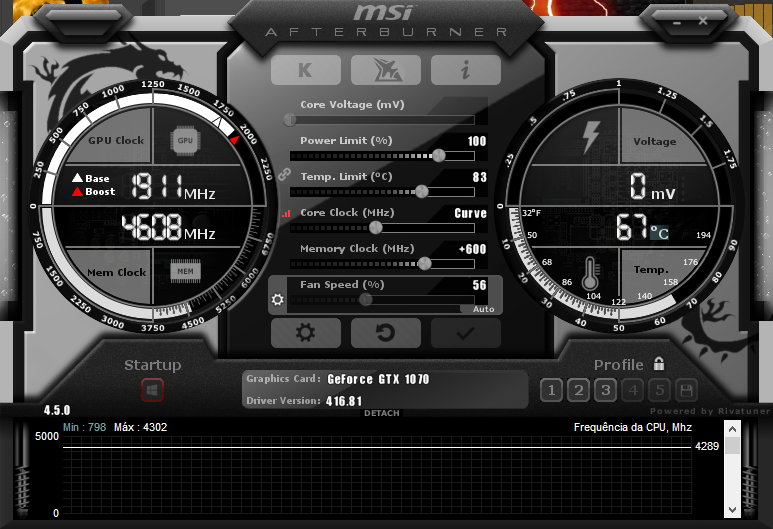Click the 67 temperature reading

(632, 227)
